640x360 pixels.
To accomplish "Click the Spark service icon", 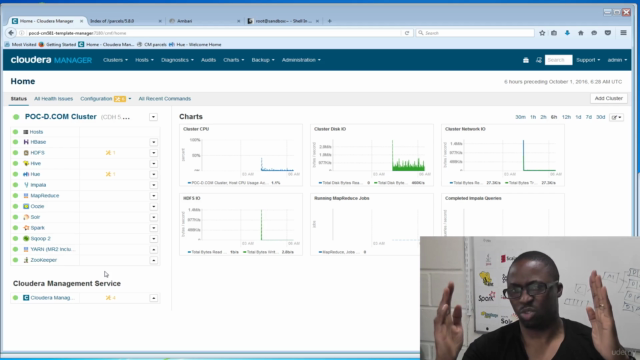I will pyautogui.click(x=26, y=228).
